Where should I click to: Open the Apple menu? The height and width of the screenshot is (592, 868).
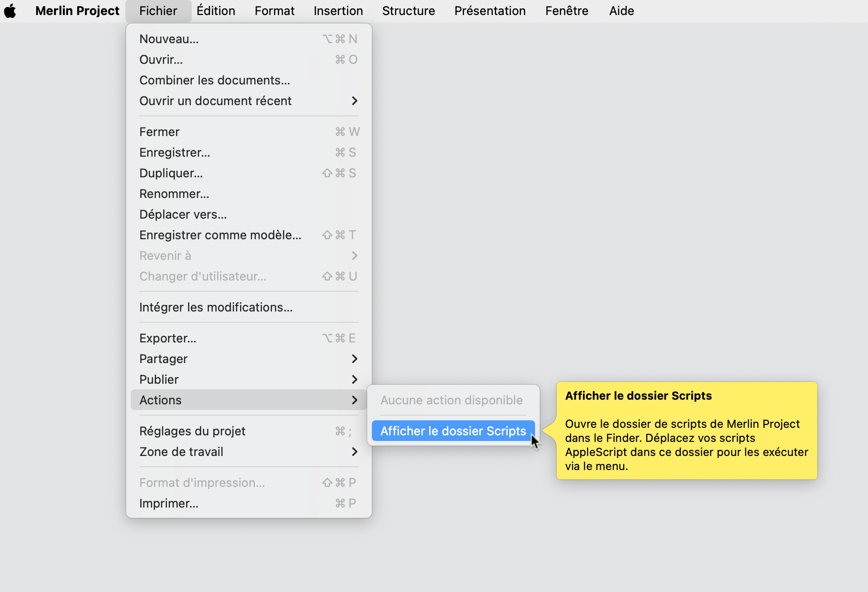[10, 11]
